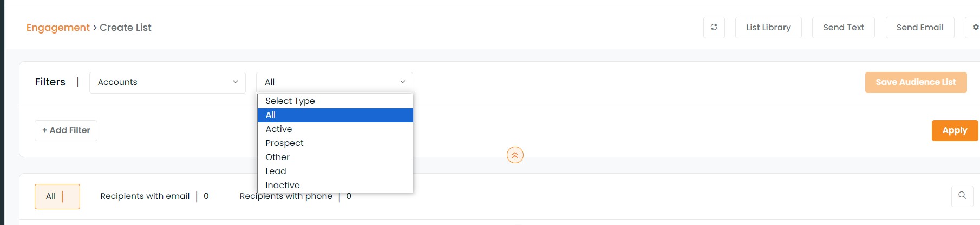The width and height of the screenshot is (980, 225).
Task: Click the orange Apply button
Action: tap(955, 130)
